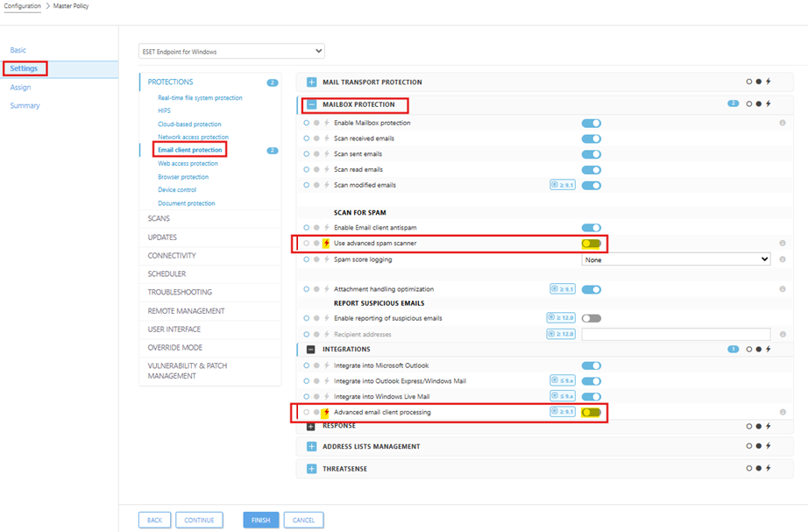Click the force lightning icon for Use advanced spam scanner
The width and height of the screenshot is (808, 532).
tap(326, 243)
